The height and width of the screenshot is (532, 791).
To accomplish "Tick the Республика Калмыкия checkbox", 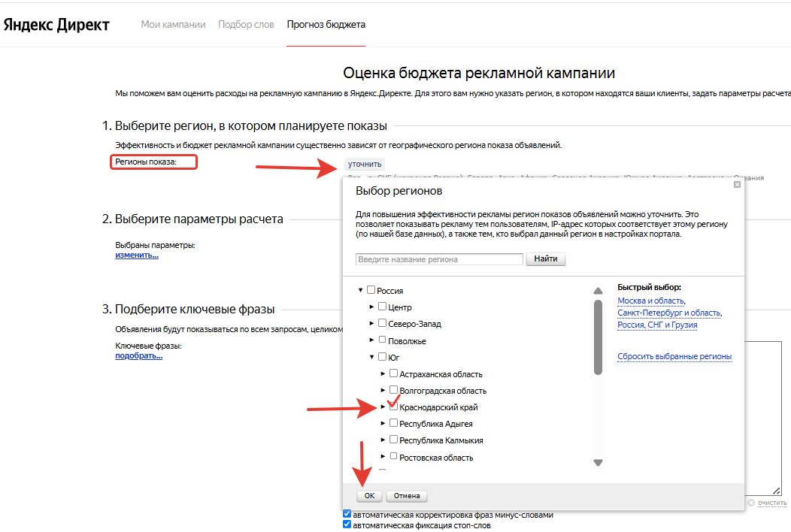I will [x=393, y=440].
